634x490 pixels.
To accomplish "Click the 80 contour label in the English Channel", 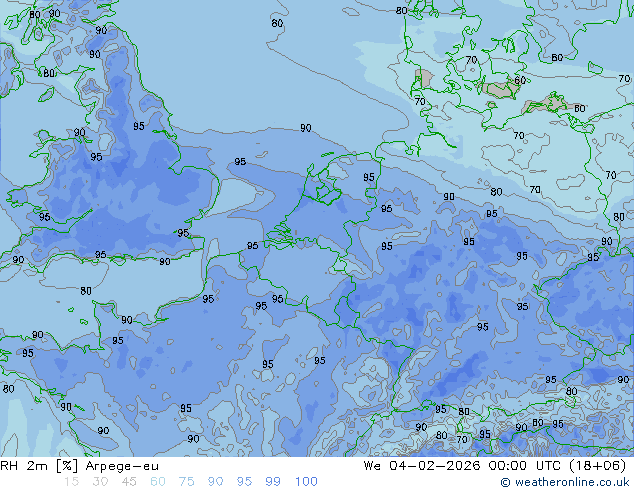I will (x=86, y=291).
